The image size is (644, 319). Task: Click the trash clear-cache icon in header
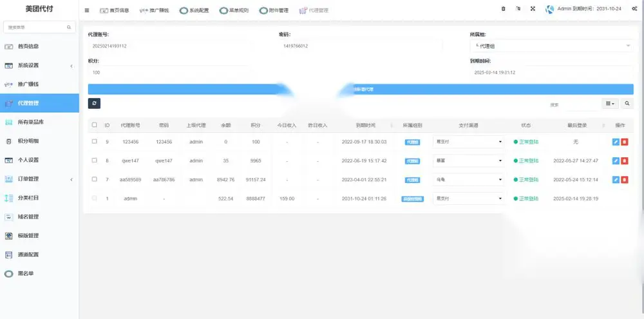pos(503,8)
